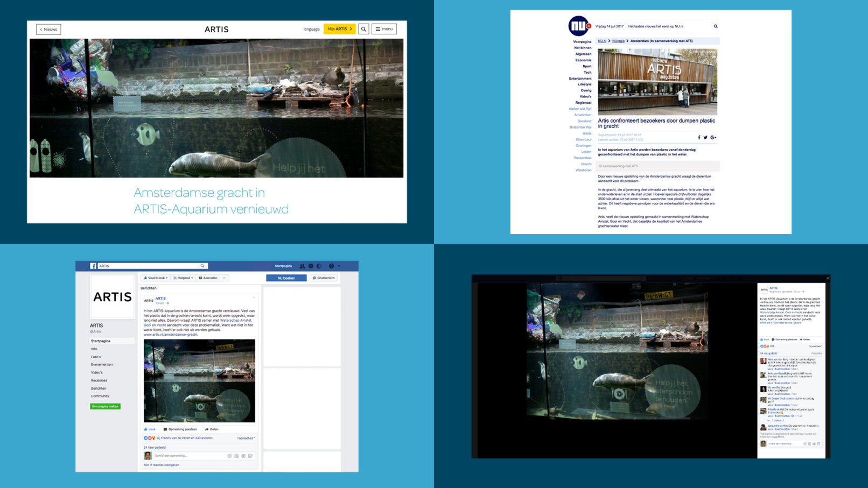Close the Facebook photo viewer overlay
This screenshot has height=488, width=868.
828,278
